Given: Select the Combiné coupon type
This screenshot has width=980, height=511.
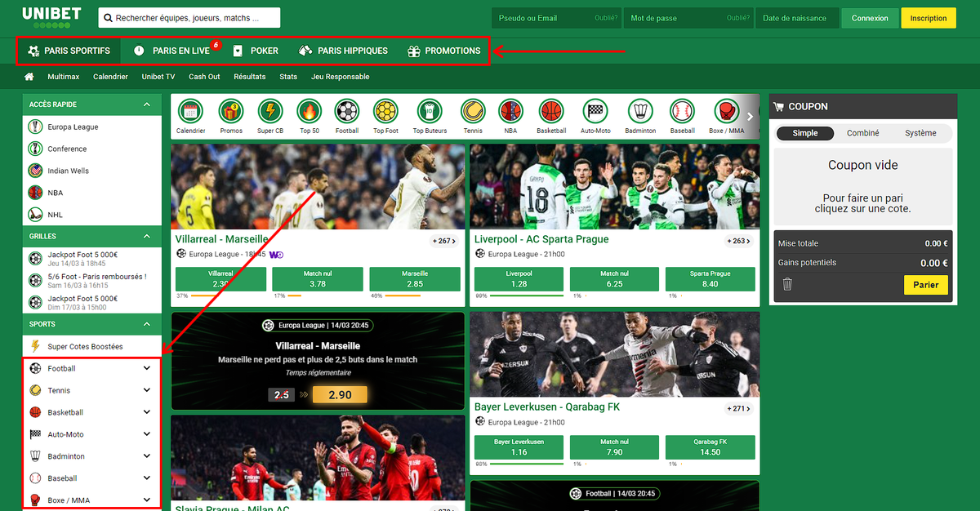Looking at the screenshot, I should click(x=863, y=133).
